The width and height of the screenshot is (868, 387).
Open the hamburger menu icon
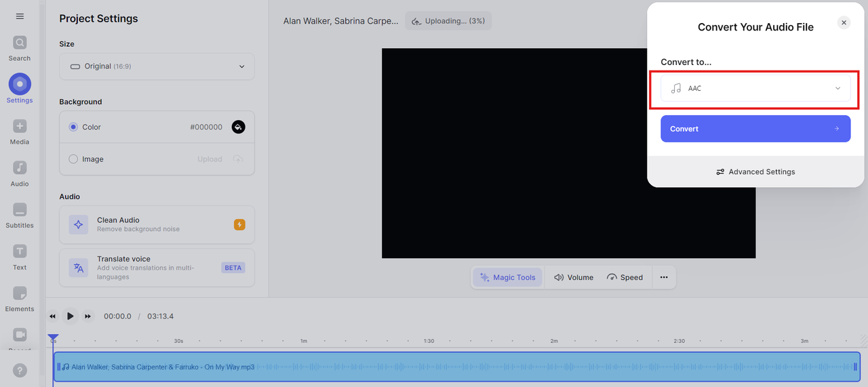coord(20,16)
